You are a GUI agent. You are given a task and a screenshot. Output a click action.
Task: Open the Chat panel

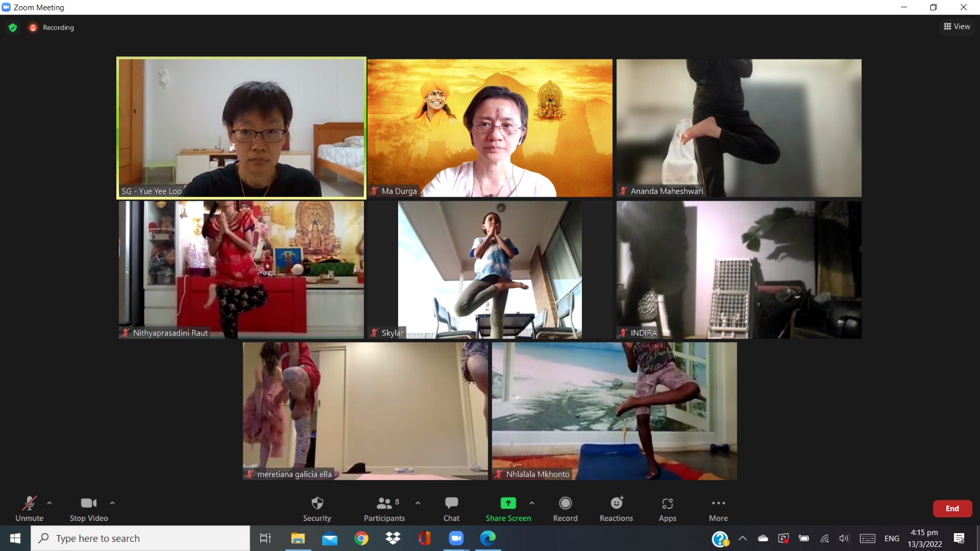(x=451, y=509)
